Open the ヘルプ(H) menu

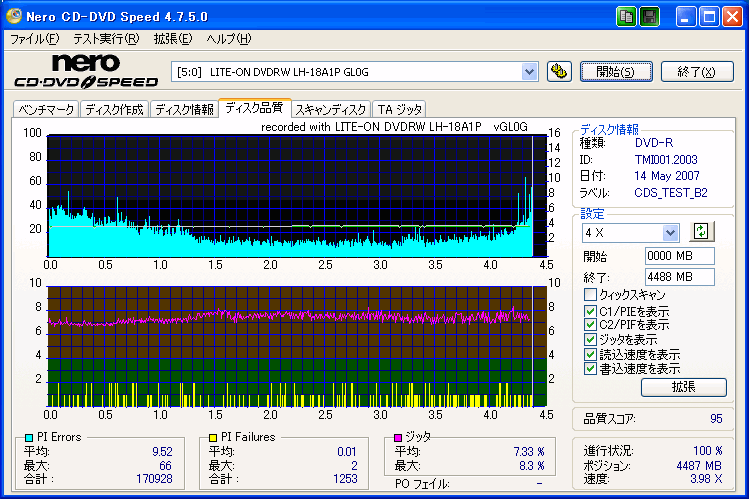[228, 39]
